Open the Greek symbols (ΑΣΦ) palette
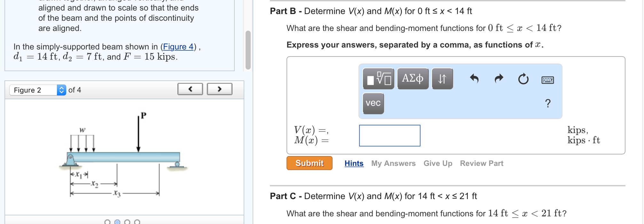This screenshot has width=644, height=224. [412, 78]
